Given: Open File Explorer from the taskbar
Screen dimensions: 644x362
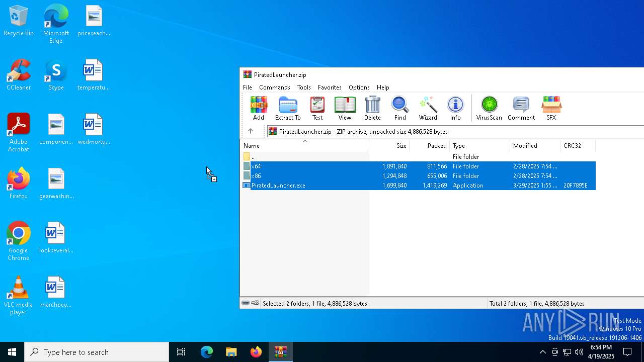Looking at the screenshot, I should pos(231,352).
